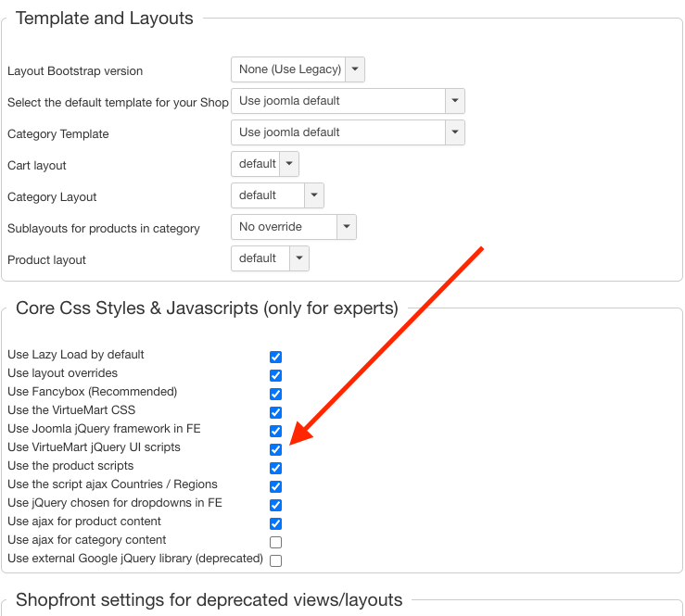
Task: Toggle Use the script ajax Countries / Regions
Action: click(275, 486)
